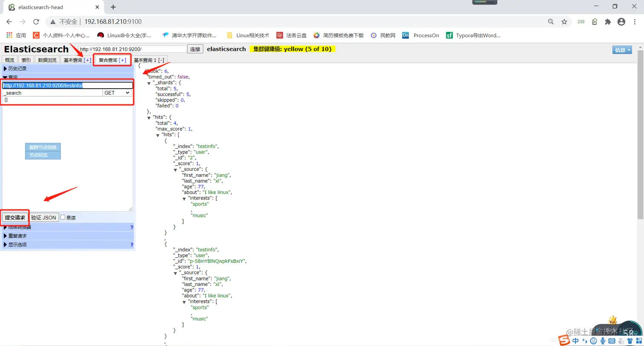Expand the 重复请求 section
The width and height of the screenshot is (644, 346).
(15, 236)
